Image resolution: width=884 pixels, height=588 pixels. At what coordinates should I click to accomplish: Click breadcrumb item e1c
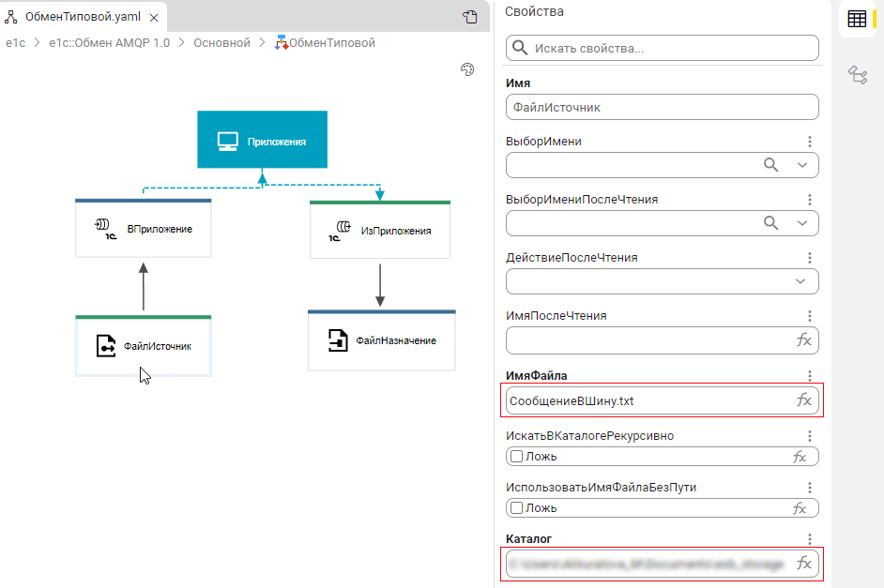[15, 43]
